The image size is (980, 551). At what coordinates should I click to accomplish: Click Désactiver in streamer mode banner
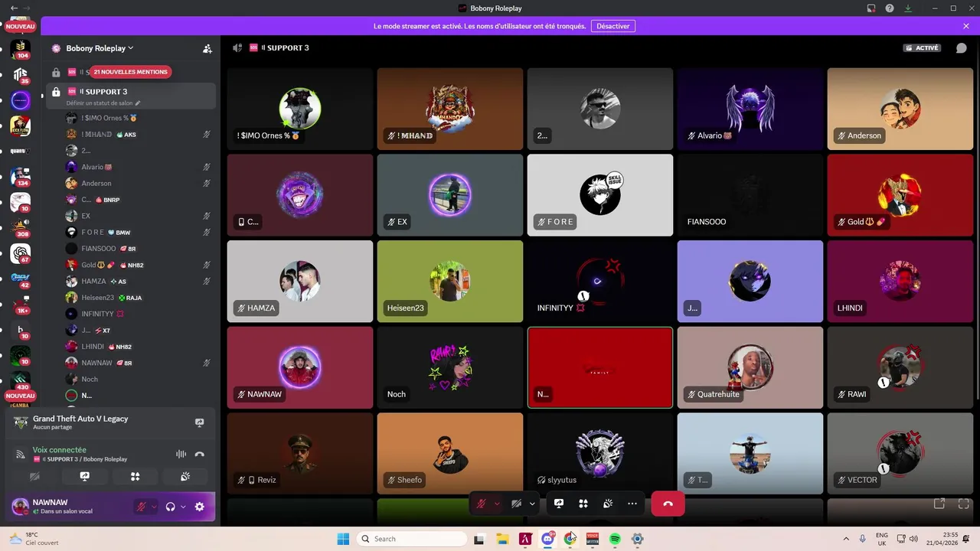pyautogui.click(x=613, y=26)
